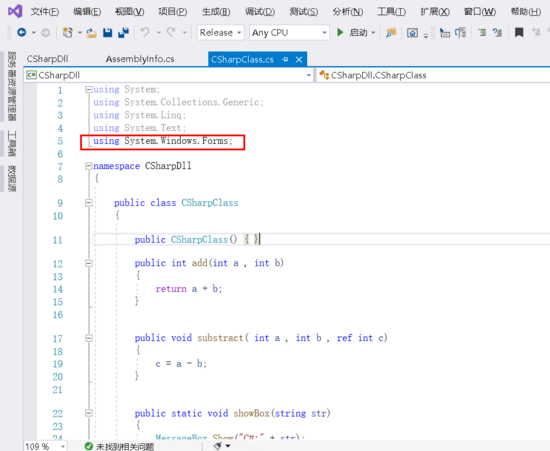Click the code cleanup broom icon

tap(218, 446)
